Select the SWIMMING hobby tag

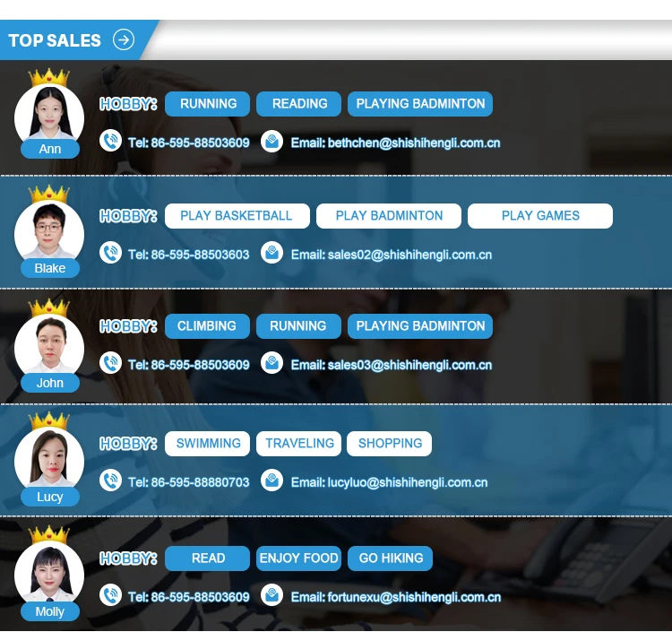[x=208, y=444]
